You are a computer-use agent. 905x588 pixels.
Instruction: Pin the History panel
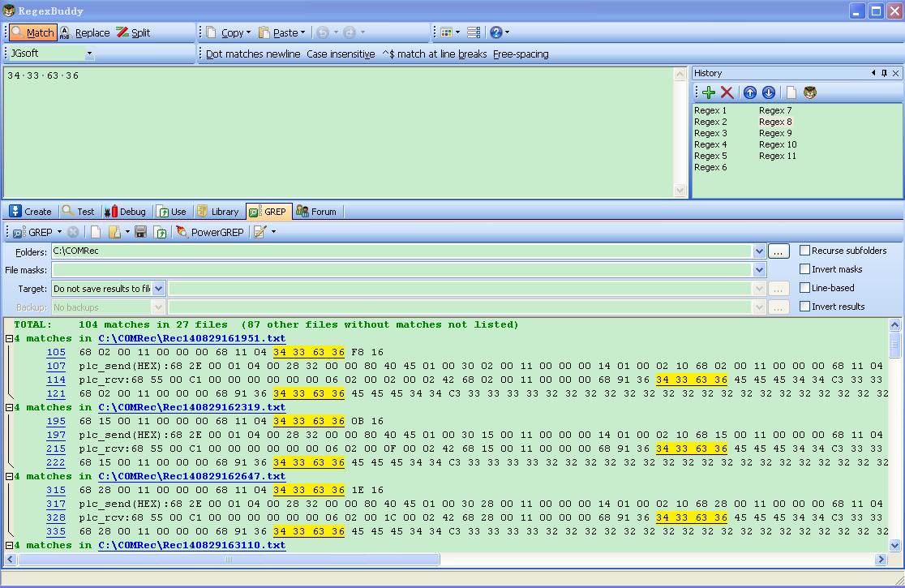(x=884, y=73)
